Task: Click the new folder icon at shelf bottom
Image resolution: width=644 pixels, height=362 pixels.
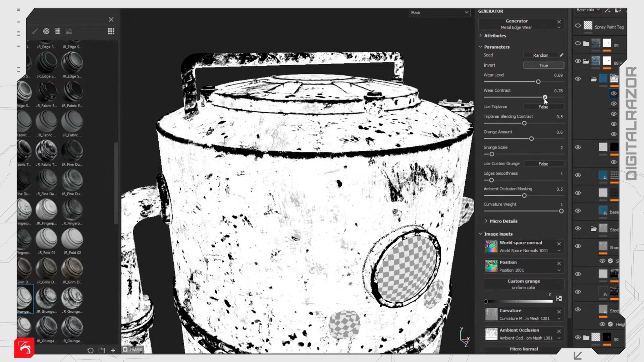Action: [x=102, y=350]
